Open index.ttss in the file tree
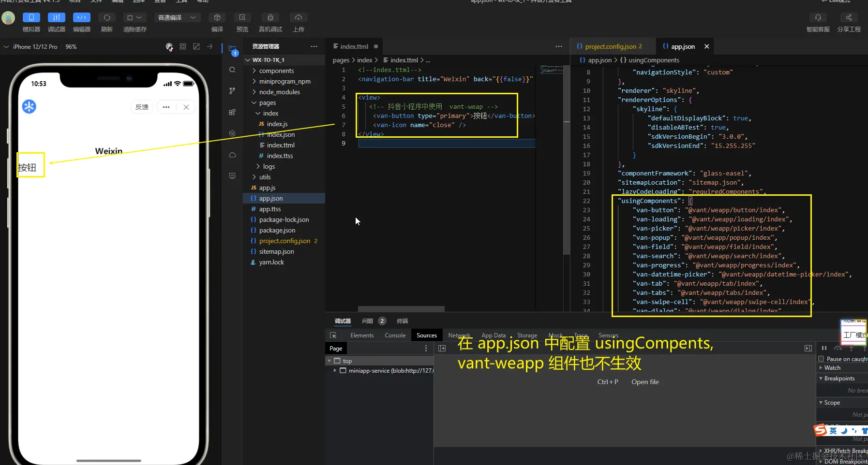Image resolution: width=868 pixels, height=465 pixels. [284, 156]
